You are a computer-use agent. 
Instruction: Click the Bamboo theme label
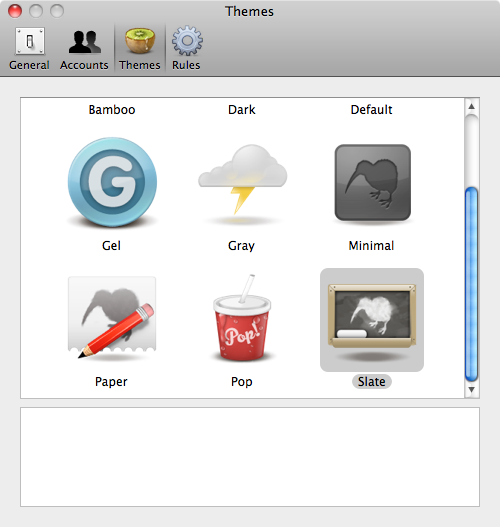click(x=112, y=110)
